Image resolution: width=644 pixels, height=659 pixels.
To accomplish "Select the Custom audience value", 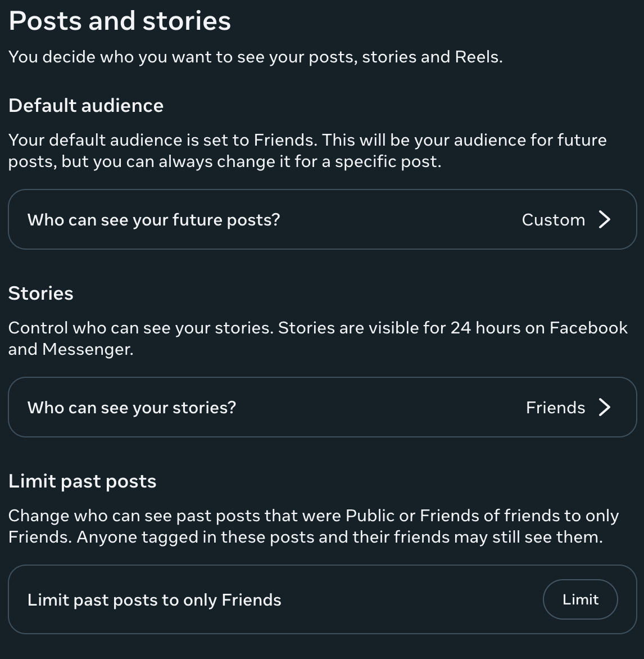I will 553,219.
